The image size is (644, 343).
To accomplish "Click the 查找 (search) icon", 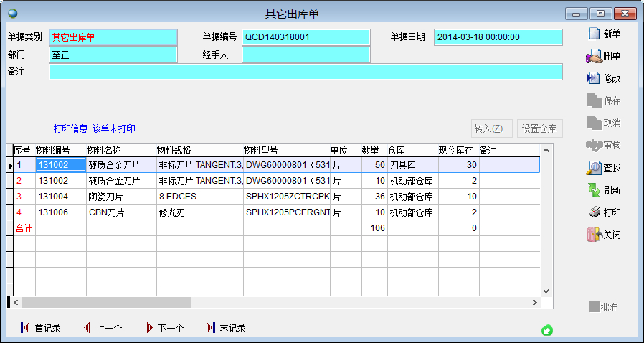I will click(x=594, y=168).
